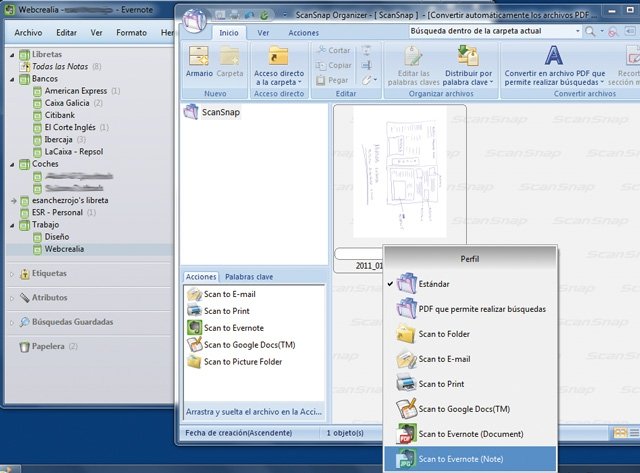Open Ibercaja notebook
The image size is (640, 473).
pos(58,140)
